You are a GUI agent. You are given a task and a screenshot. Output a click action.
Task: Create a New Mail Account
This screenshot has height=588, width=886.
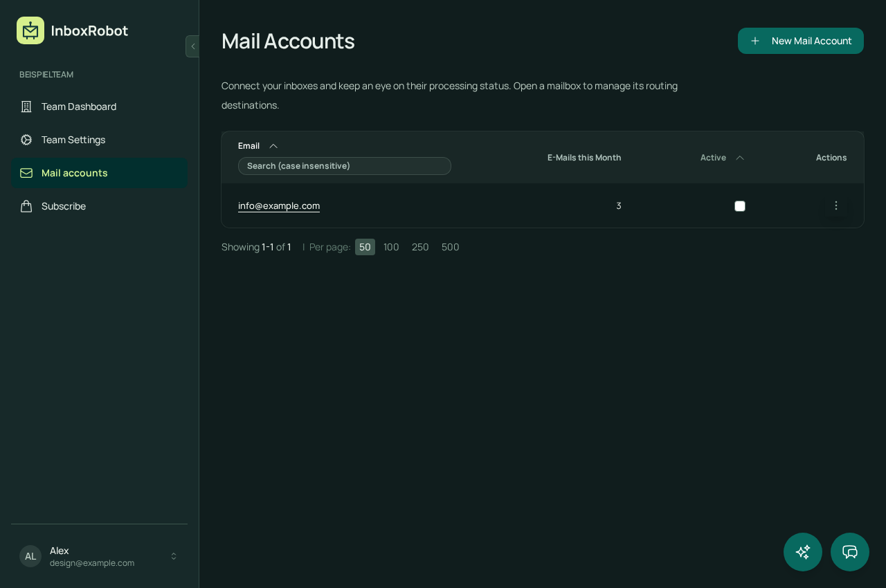coord(801,41)
